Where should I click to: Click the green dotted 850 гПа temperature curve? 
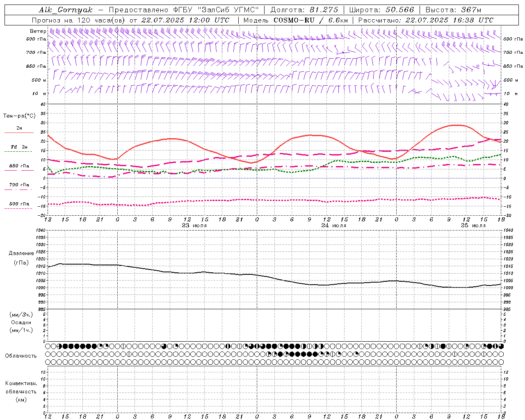(274, 169)
